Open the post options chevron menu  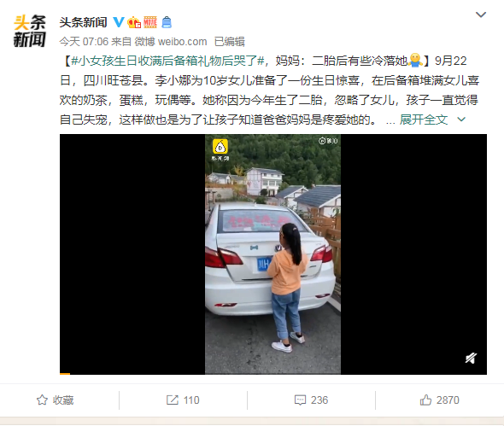click(x=481, y=15)
